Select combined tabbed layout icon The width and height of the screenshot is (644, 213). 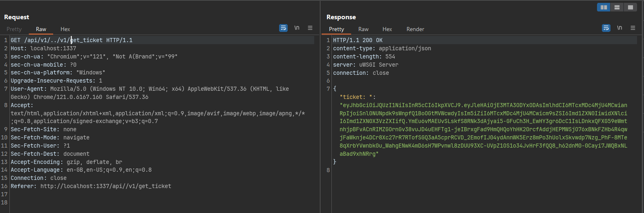(631, 7)
